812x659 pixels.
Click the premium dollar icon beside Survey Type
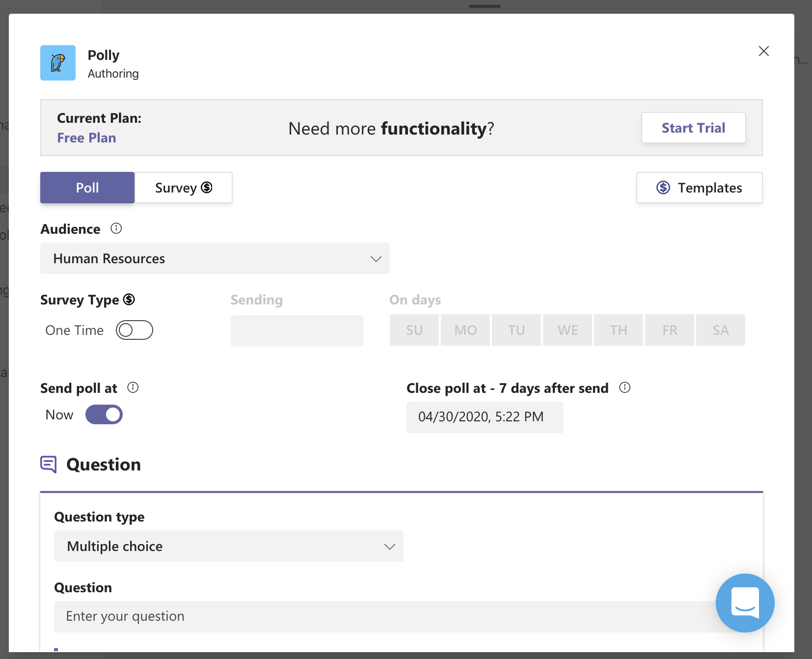pyautogui.click(x=129, y=299)
